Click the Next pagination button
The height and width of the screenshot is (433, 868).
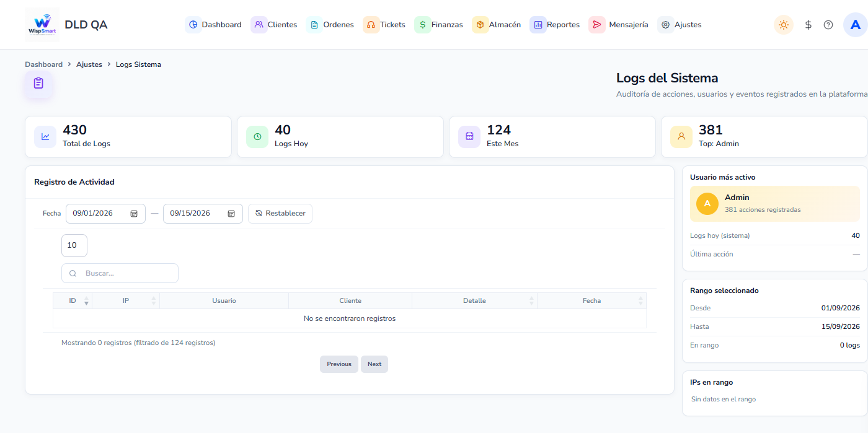click(374, 364)
